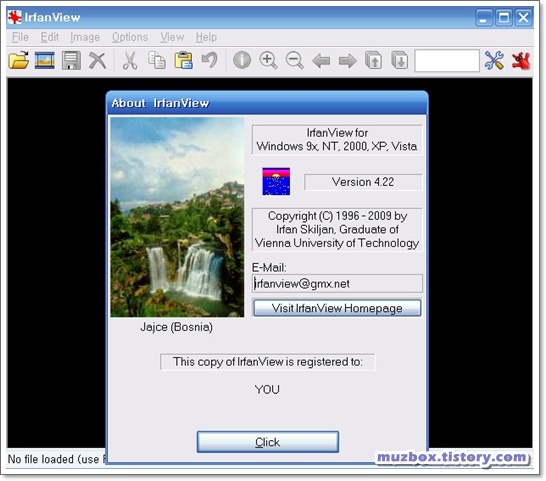Screen dimensions: 546x481
Task: Click the Undo arrow icon
Action: (210, 60)
